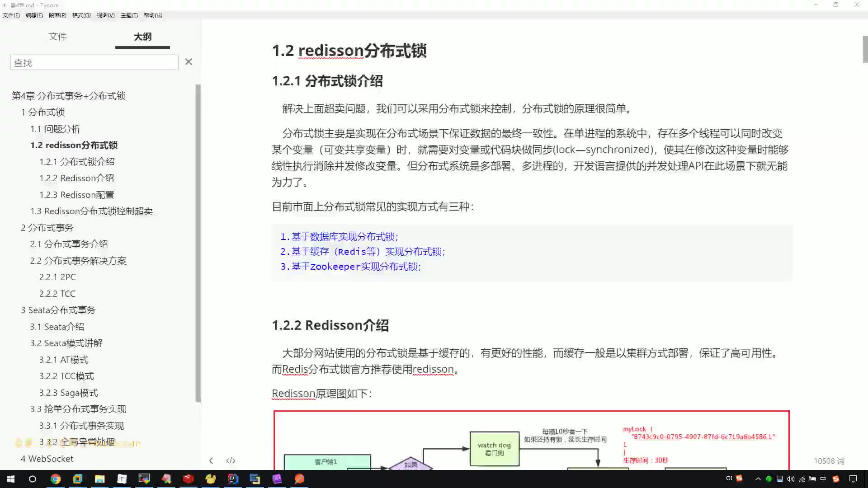Open the 格式 menu
868x488 pixels.
coord(81,15)
